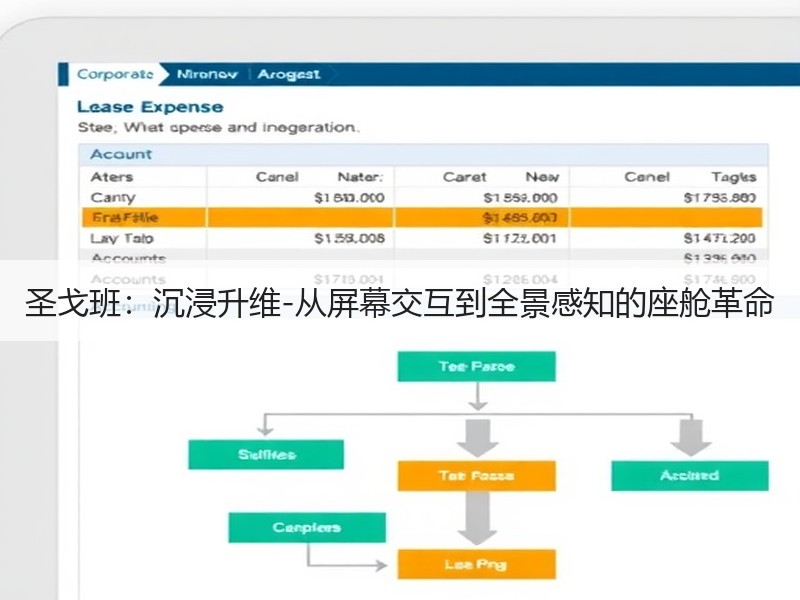The width and height of the screenshot is (800, 600).
Task: Click the Sielfifes flowchart box
Action: (266, 455)
